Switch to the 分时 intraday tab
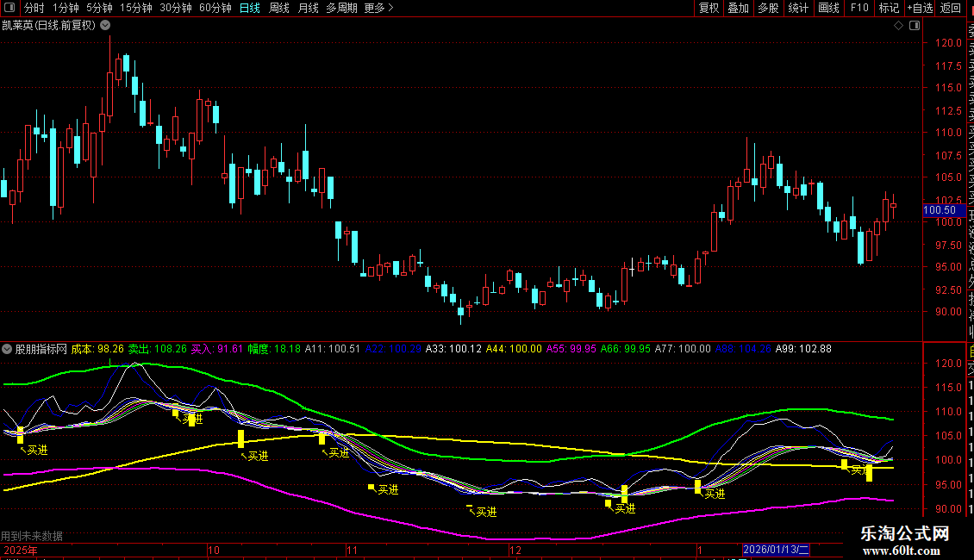Viewport: 974px width, 560px height. (34, 8)
